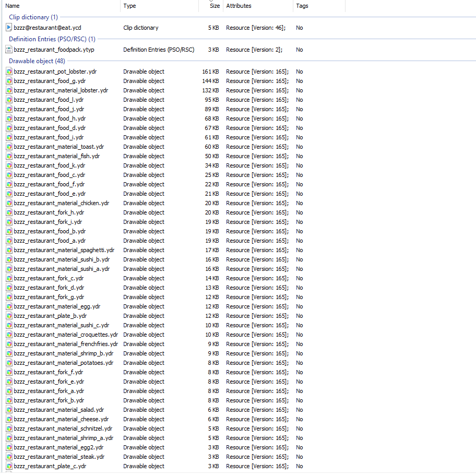Image resolution: width=476 pixels, height=476 pixels.
Task: Select the bzzz_restaurant_fork_h.ydr file icon
Action: (9, 212)
